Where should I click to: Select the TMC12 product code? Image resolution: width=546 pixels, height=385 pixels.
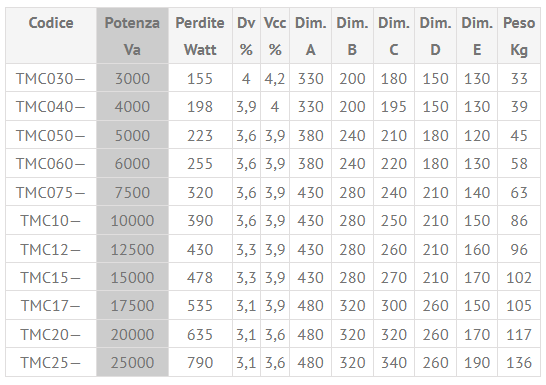[x=51, y=249]
